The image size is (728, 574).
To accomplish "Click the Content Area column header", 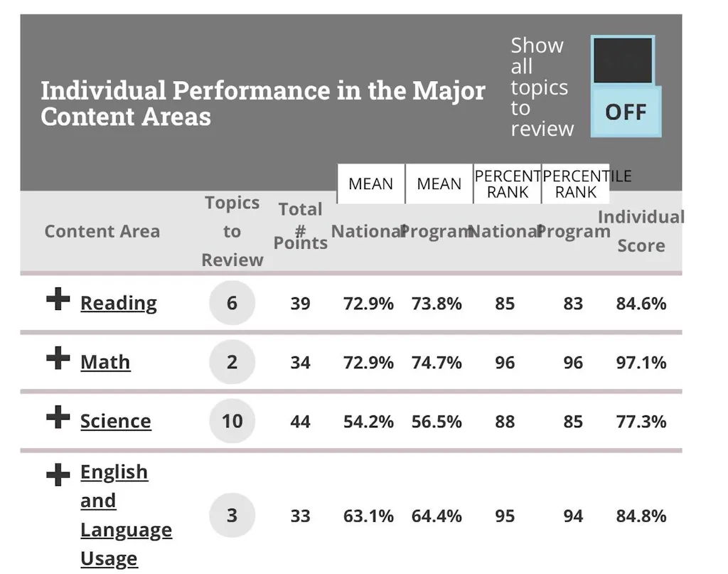I will (x=102, y=231).
